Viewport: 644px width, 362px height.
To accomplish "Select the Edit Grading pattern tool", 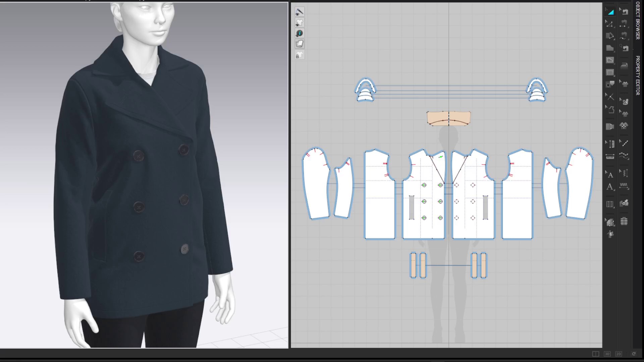I will [x=610, y=222].
